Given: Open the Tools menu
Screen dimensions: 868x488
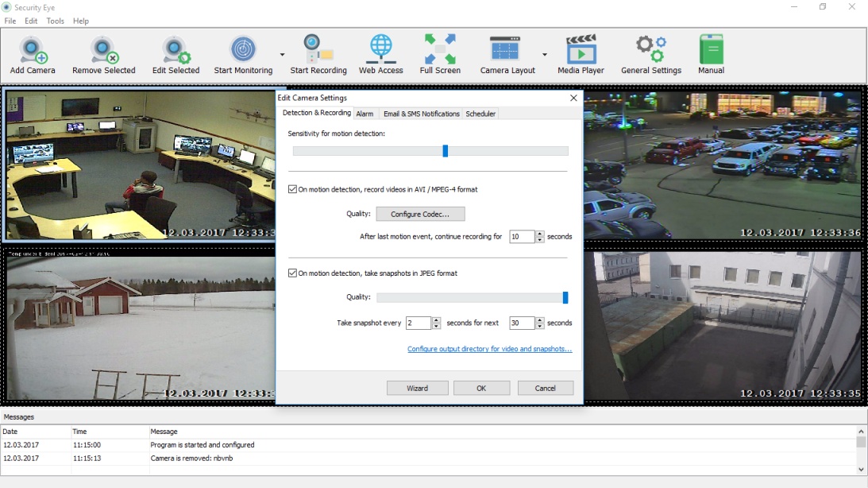Looking at the screenshot, I should pyautogui.click(x=55, y=21).
